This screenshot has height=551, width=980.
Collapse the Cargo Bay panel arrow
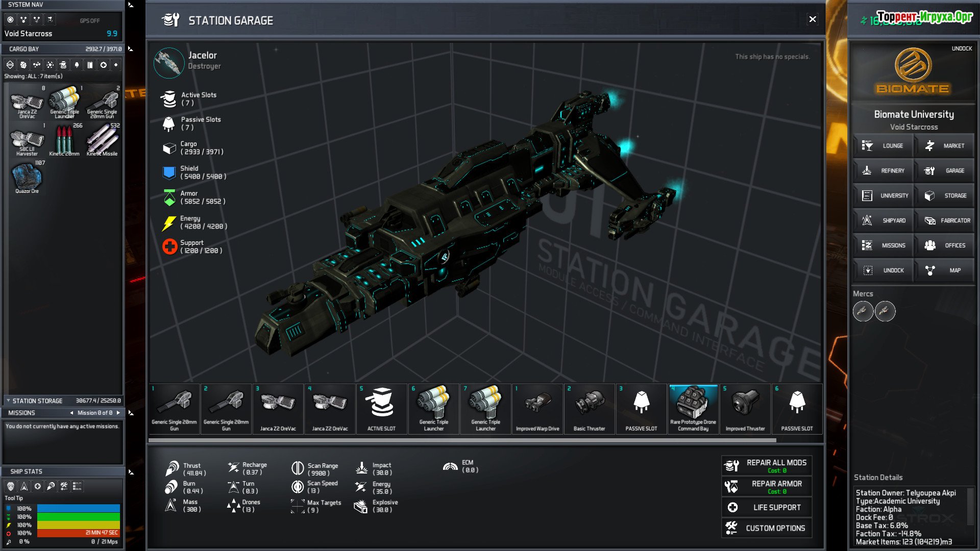(131, 49)
